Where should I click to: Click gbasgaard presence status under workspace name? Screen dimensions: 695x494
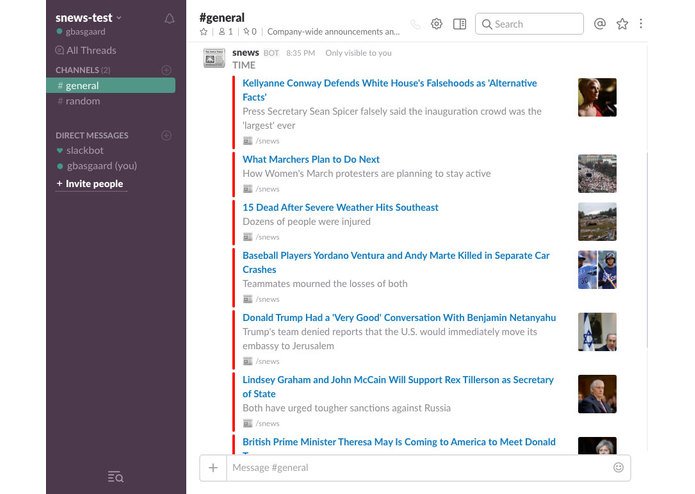81,32
